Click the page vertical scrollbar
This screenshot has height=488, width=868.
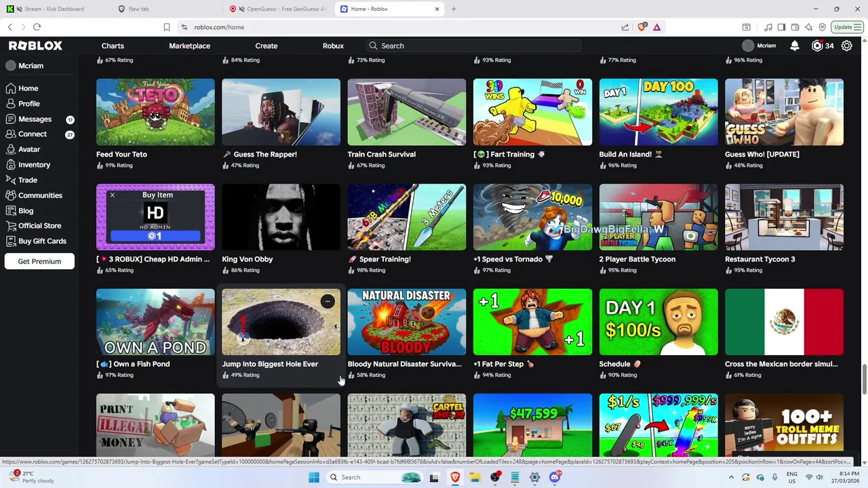tap(863, 379)
